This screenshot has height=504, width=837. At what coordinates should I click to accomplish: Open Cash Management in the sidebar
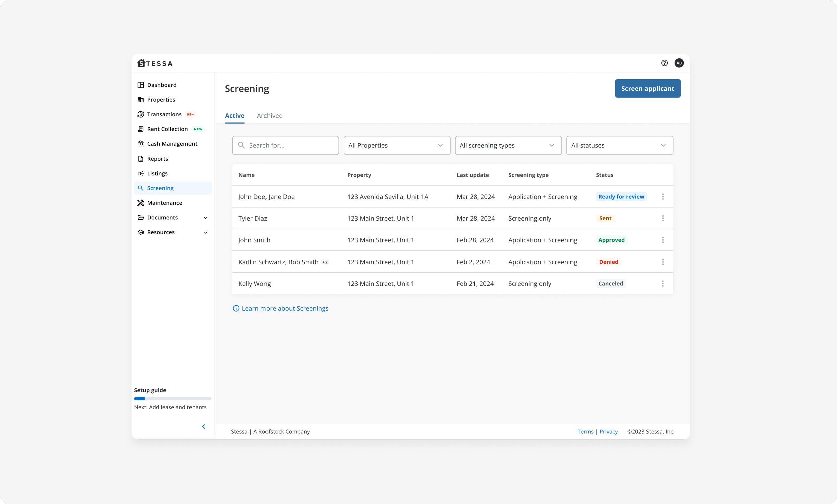tap(172, 144)
